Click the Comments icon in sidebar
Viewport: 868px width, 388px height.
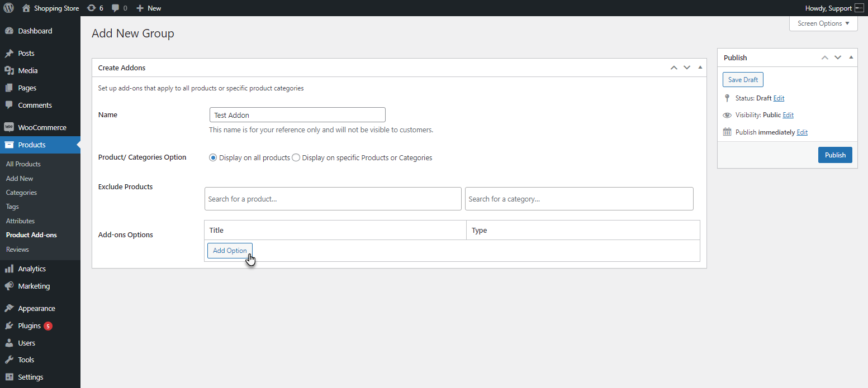pos(9,105)
